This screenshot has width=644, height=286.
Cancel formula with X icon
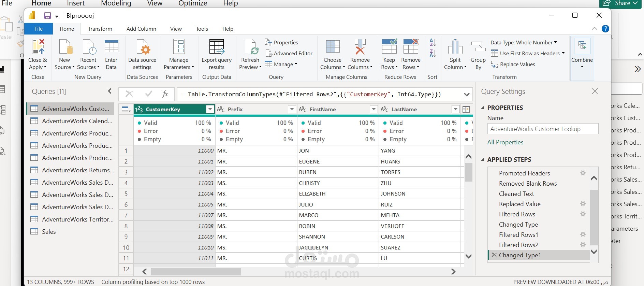129,94
